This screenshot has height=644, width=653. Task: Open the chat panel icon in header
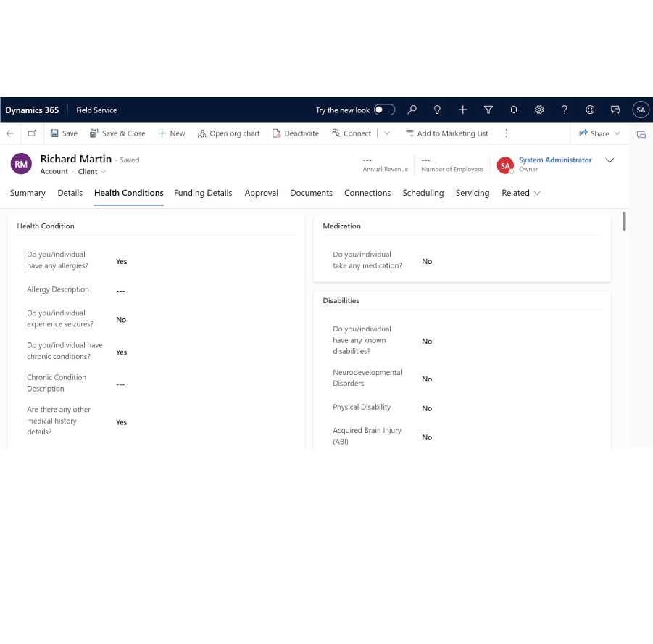[615, 110]
